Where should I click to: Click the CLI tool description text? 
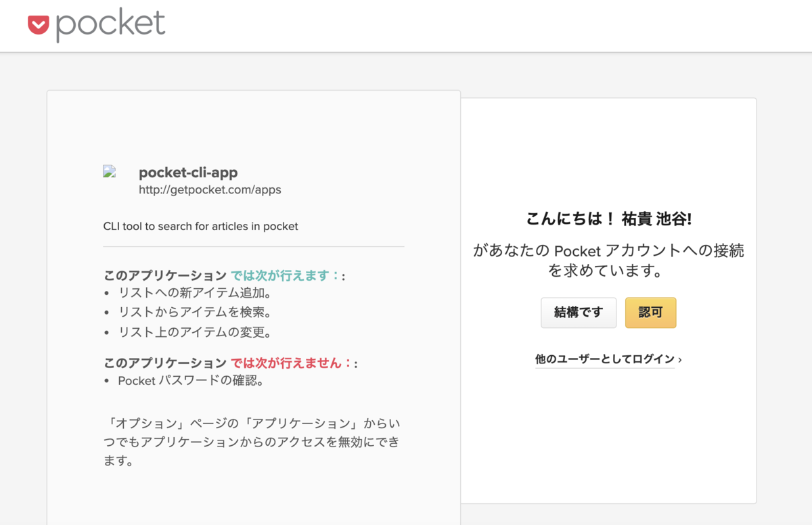200,226
